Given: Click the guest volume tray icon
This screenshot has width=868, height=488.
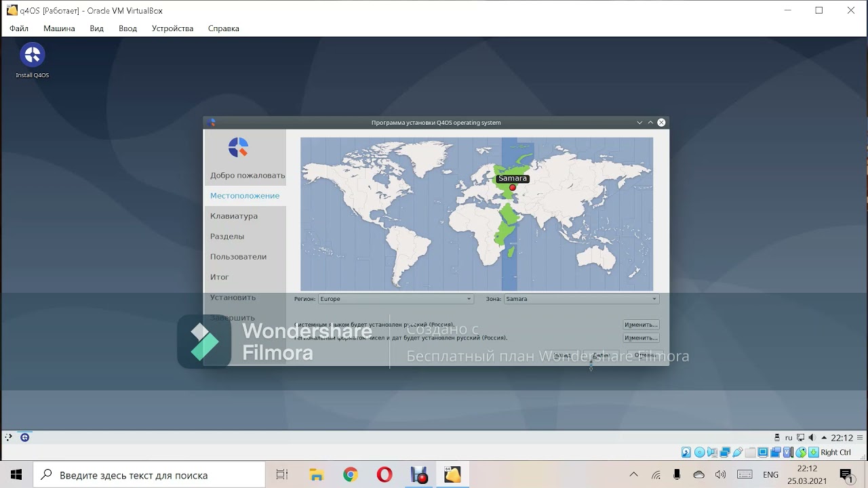Looking at the screenshot, I should pos(812,437).
